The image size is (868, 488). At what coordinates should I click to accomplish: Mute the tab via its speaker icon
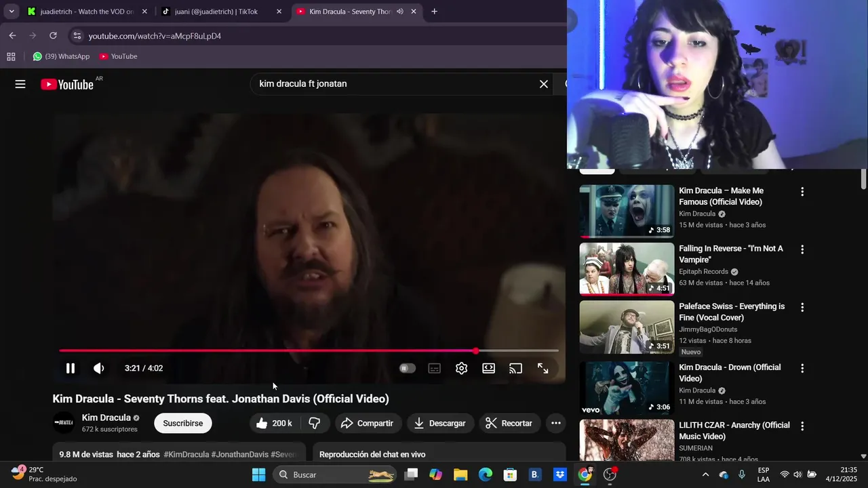(399, 12)
